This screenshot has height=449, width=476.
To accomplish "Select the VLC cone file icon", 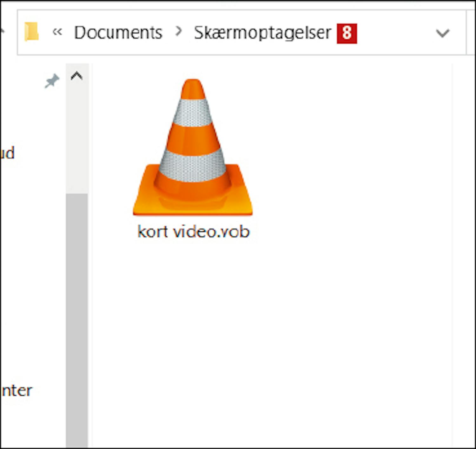I will pos(193,148).
